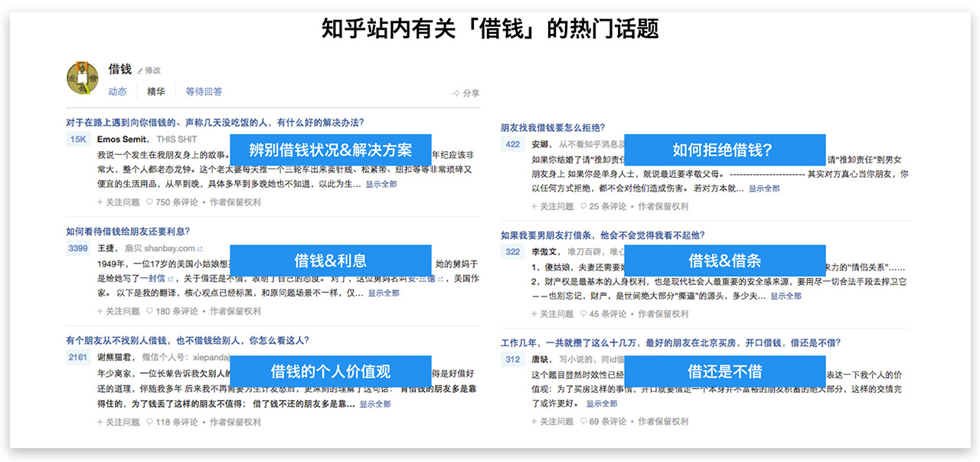
Task: Open author 李傲文's profile
Action: 546,251
